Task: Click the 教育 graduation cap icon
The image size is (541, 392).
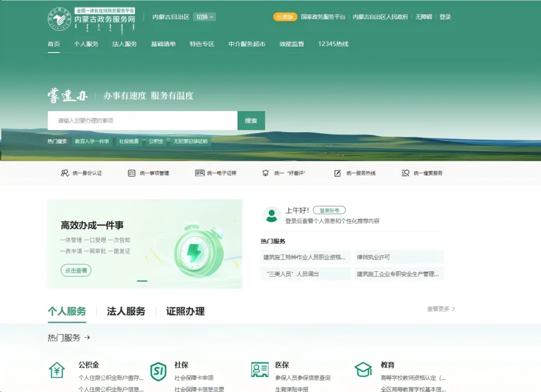Action: tap(363, 369)
